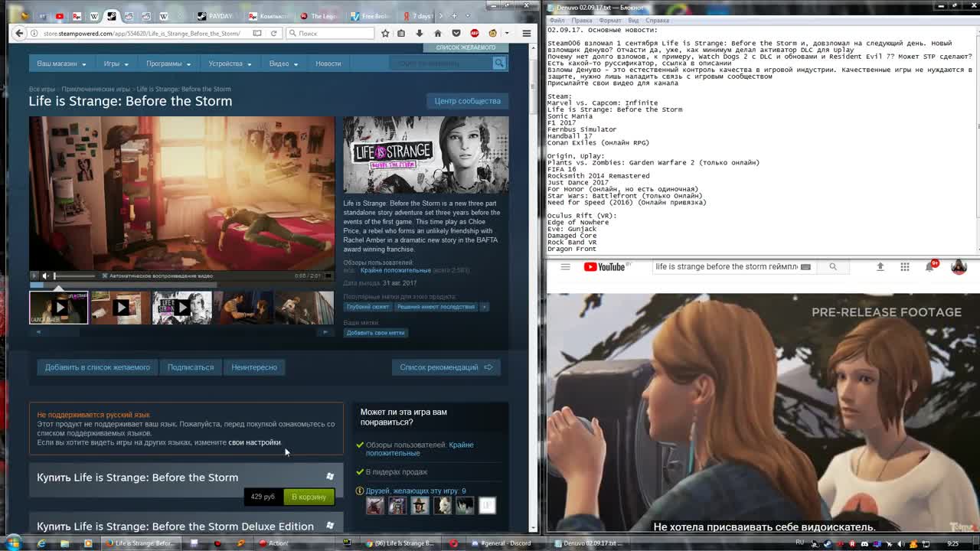The height and width of the screenshot is (551, 980).
Task: Open YouTube notifications bell
Action: (x=929, y=266)
